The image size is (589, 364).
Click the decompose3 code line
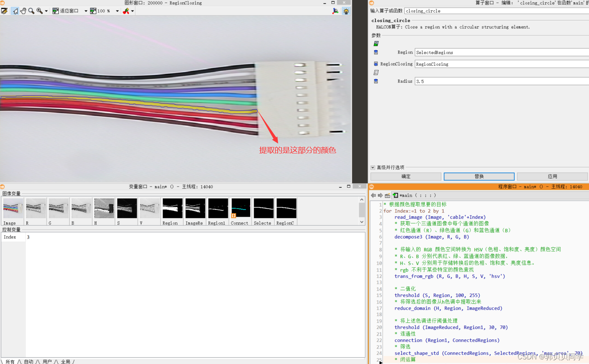pos(432,237)
